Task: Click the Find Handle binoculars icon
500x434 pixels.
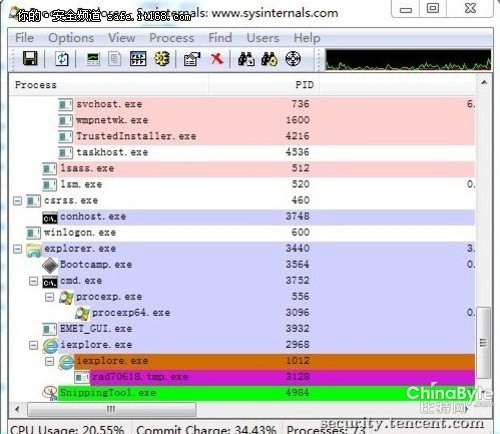Action: (246, 59)
